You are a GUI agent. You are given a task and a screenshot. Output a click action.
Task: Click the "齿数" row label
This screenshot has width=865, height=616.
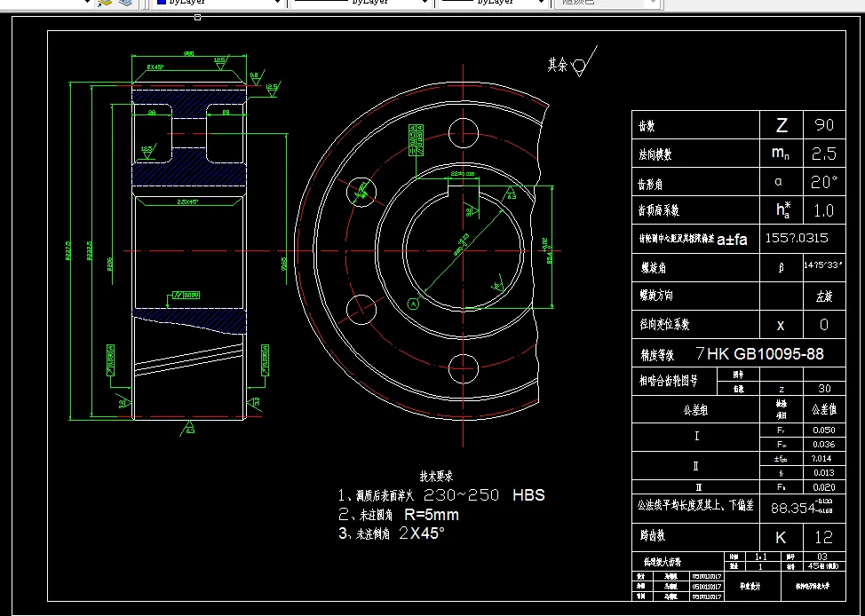click(x=647, y=127)
